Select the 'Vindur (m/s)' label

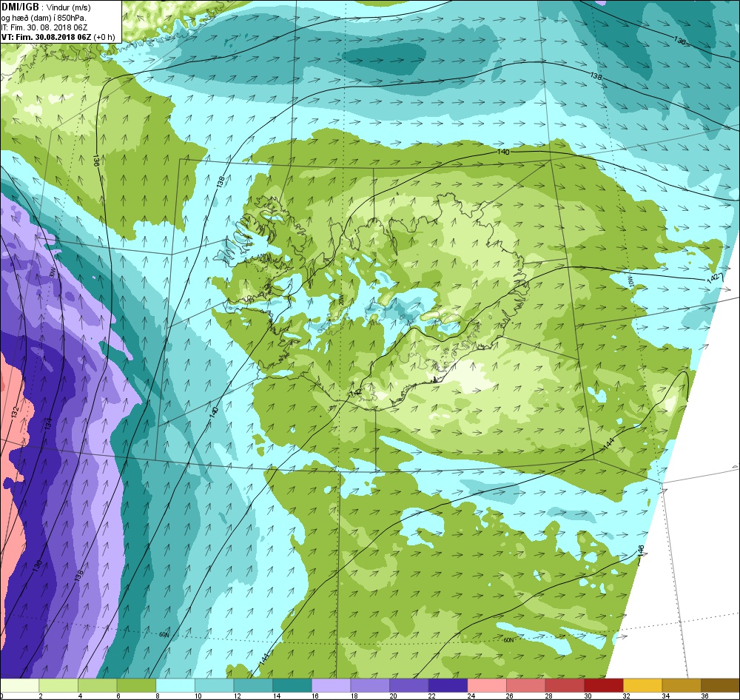(x=69, y=7)
